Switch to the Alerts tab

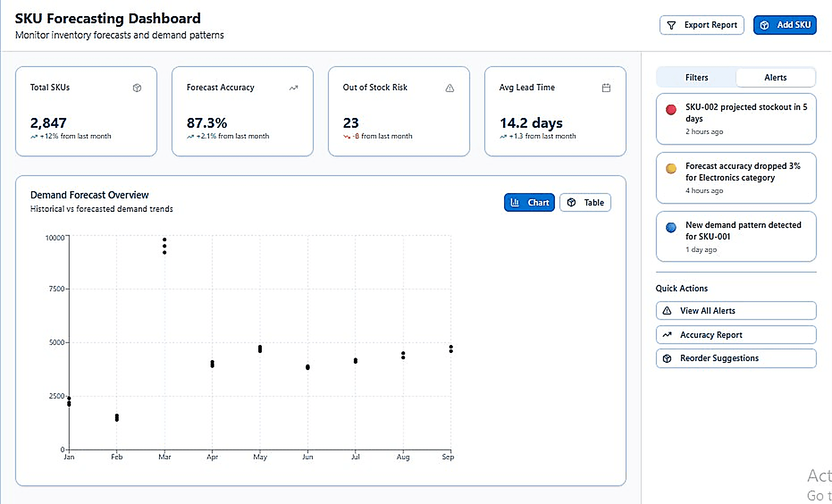point(775,77)
